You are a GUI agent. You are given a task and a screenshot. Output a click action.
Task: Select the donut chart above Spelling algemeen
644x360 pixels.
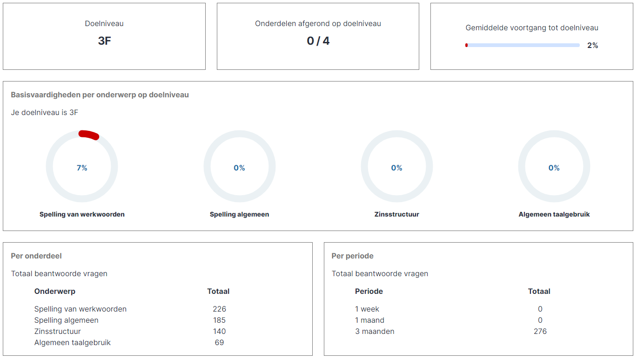pos(239,166)
